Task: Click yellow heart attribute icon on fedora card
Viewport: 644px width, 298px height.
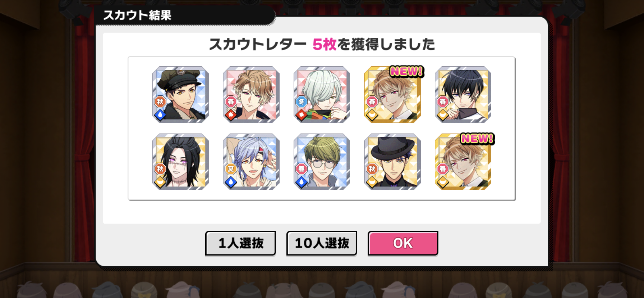Action: coord(372,182)
